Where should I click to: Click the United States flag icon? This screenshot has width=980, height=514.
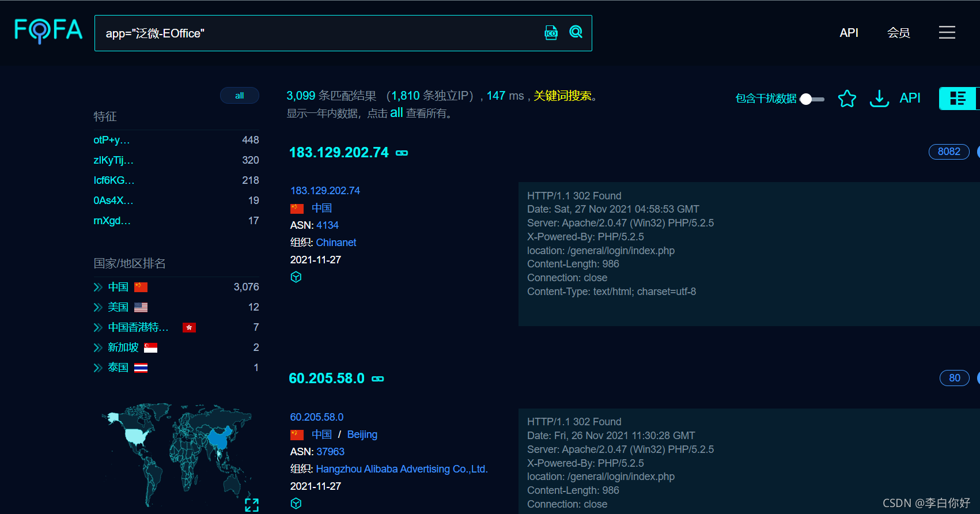pyautogui.click(x=141, y=307)
